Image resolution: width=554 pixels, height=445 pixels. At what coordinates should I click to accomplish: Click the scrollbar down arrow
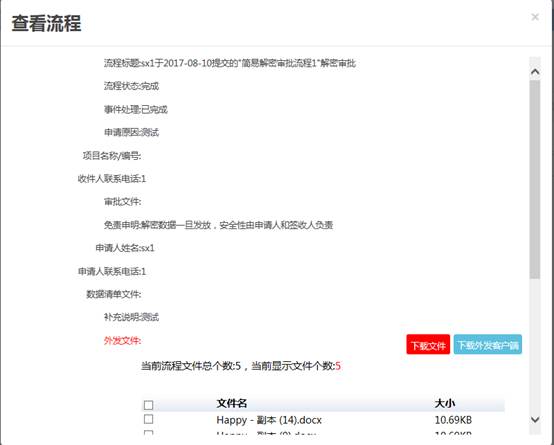point(535,420)
